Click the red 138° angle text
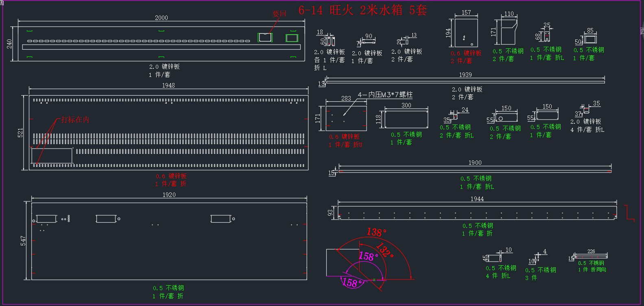 tap(376, 232)
